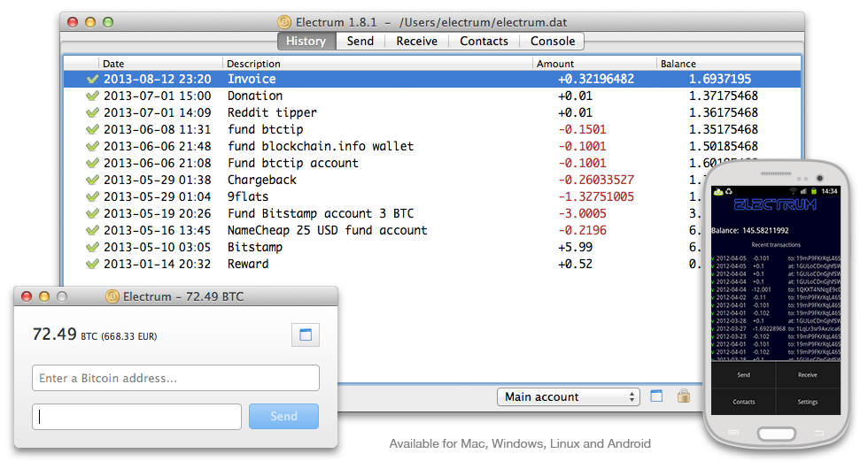The image size is (868, 469).
Task: Select the fund btctip transaction
Action: [x=432, y=129]
